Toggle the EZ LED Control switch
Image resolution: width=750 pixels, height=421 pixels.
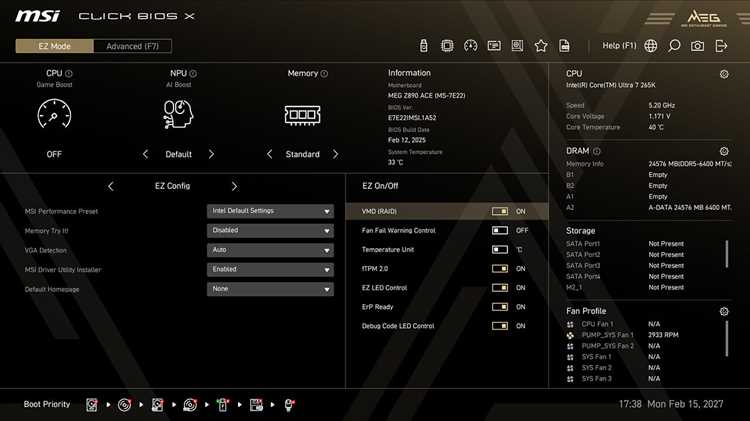click(x=500, y=288)
